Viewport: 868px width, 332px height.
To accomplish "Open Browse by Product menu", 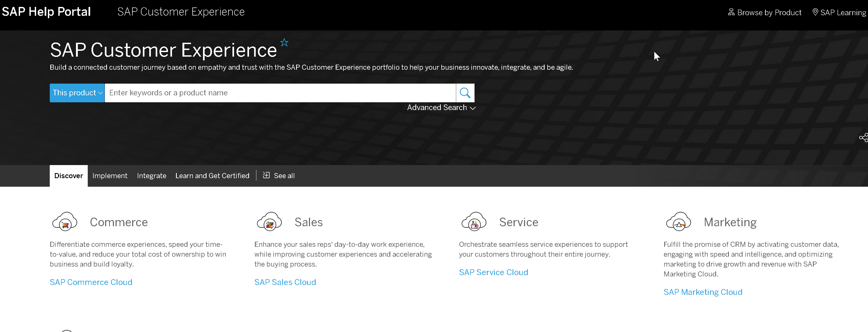I will click(x=769, y=13).
